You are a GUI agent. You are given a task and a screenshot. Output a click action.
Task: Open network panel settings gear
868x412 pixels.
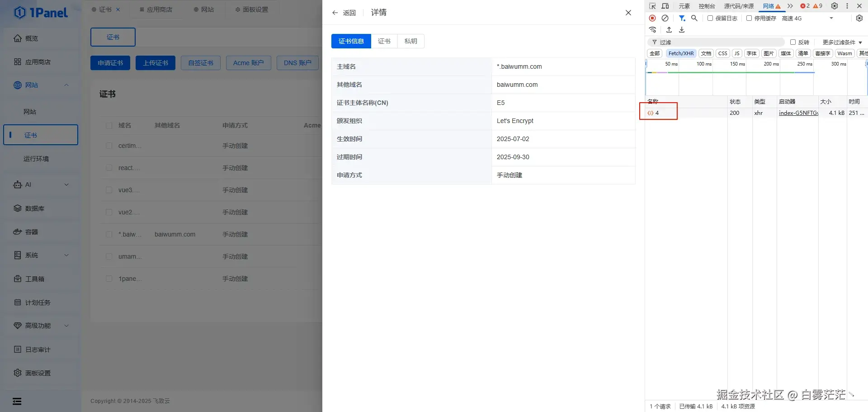coord(859,18)
